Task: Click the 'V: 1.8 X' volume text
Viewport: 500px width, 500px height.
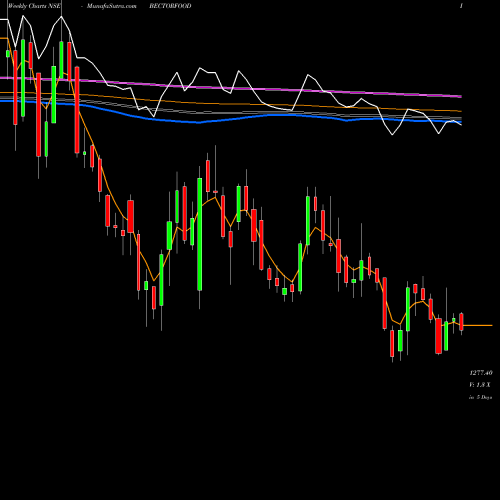Action: (x=480, y=385)
